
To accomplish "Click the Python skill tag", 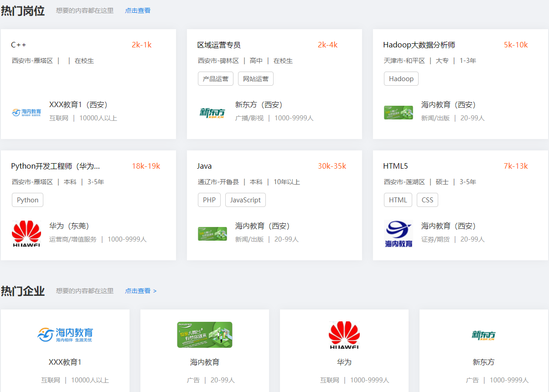I will point(28,200).
